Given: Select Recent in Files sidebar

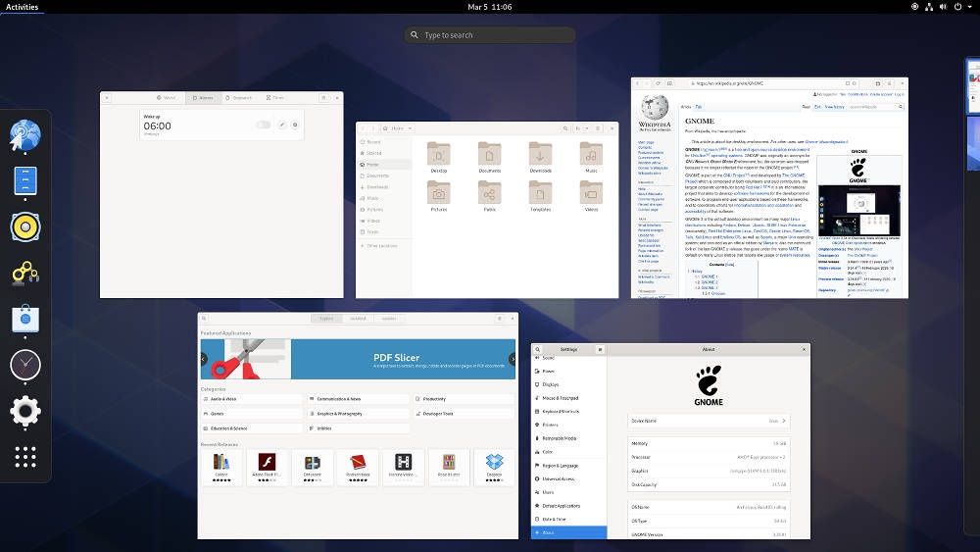Looking at the screenshot, I should click(384, 142).
